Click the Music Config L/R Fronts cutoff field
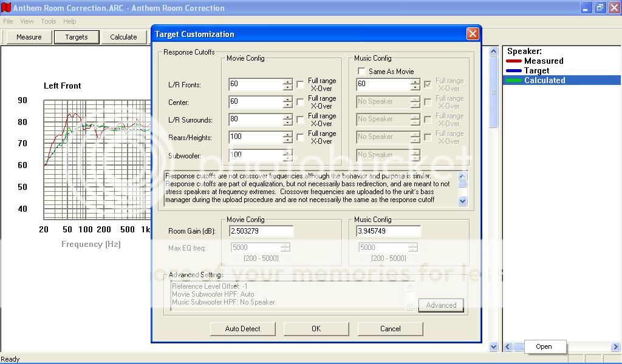 (x=384, y=84)
